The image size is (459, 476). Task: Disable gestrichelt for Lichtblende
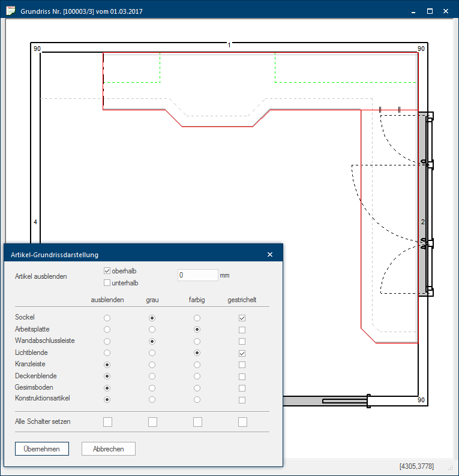[x=242, y=353]
